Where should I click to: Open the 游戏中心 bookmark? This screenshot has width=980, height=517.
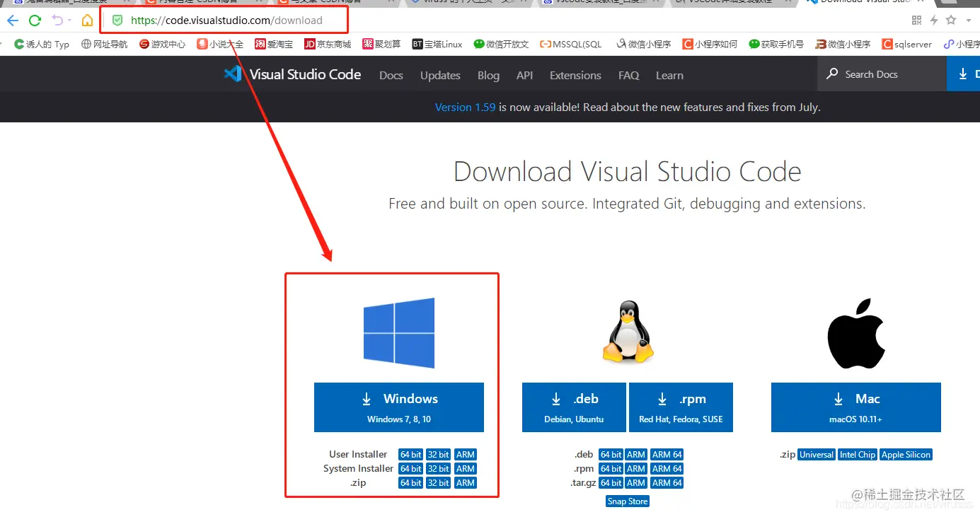162,44
